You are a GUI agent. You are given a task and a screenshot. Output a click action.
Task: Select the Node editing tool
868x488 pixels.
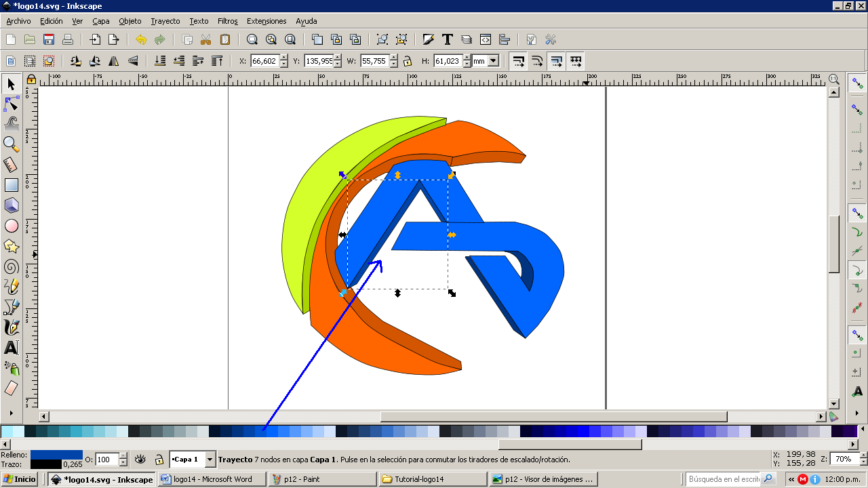pos(12,104)
